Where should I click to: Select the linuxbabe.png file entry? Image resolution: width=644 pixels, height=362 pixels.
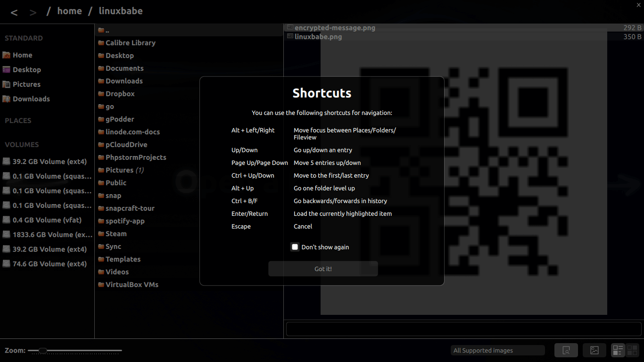tap(318, 37)
